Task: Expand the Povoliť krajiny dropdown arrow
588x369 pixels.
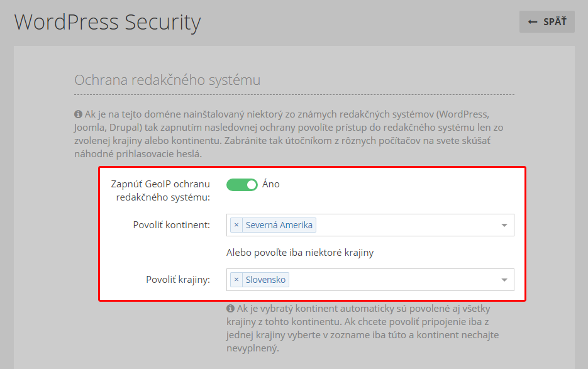Action: tap(504, 280)
